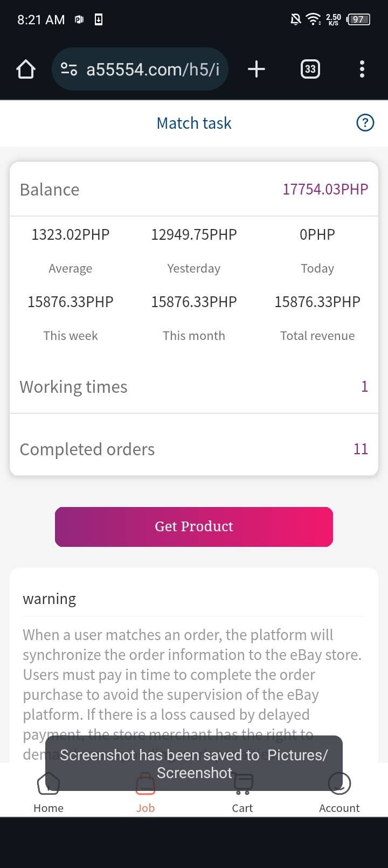Tap the battery indicator icon
This screenshot has width=388, height=868.
click(358, 20)
